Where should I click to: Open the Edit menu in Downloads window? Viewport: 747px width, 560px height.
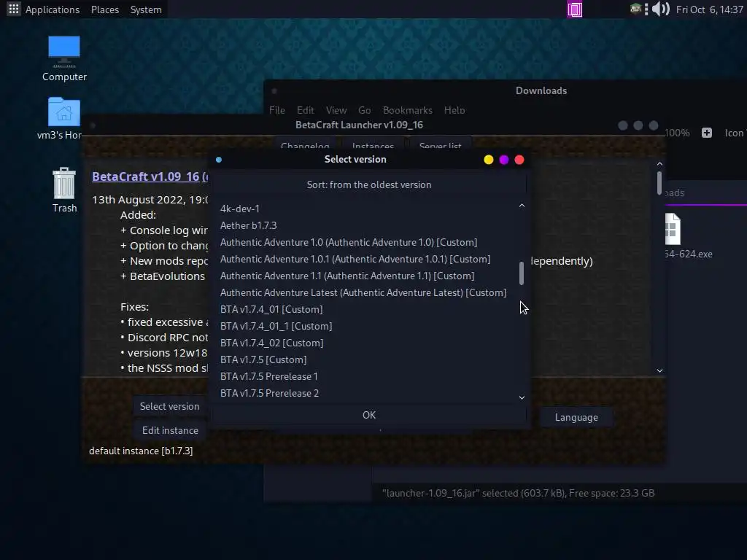(x=306, y=110)
